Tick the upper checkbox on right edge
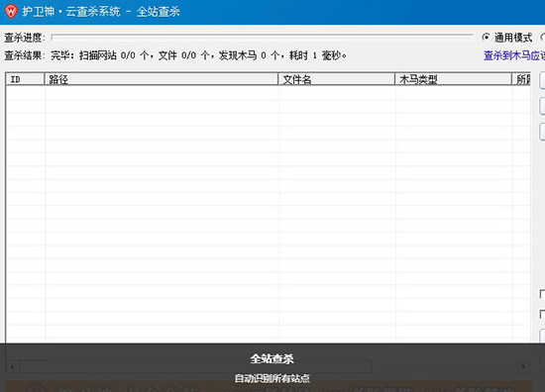This screenshot has width=545, height=392. [x=542, y=294]
